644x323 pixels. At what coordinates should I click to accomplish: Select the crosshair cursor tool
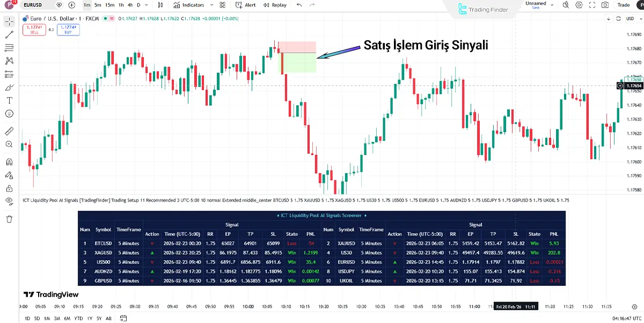click(9, 22)
